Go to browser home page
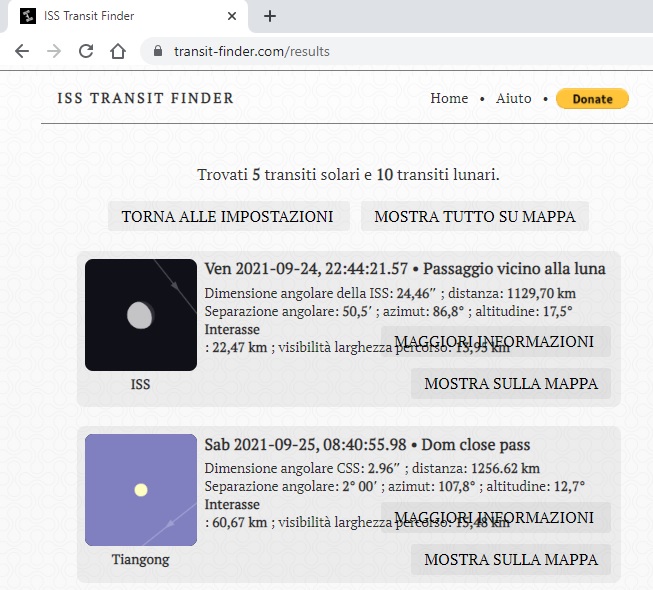The width and height of the screenshot is (653, 590). [118, 51]
